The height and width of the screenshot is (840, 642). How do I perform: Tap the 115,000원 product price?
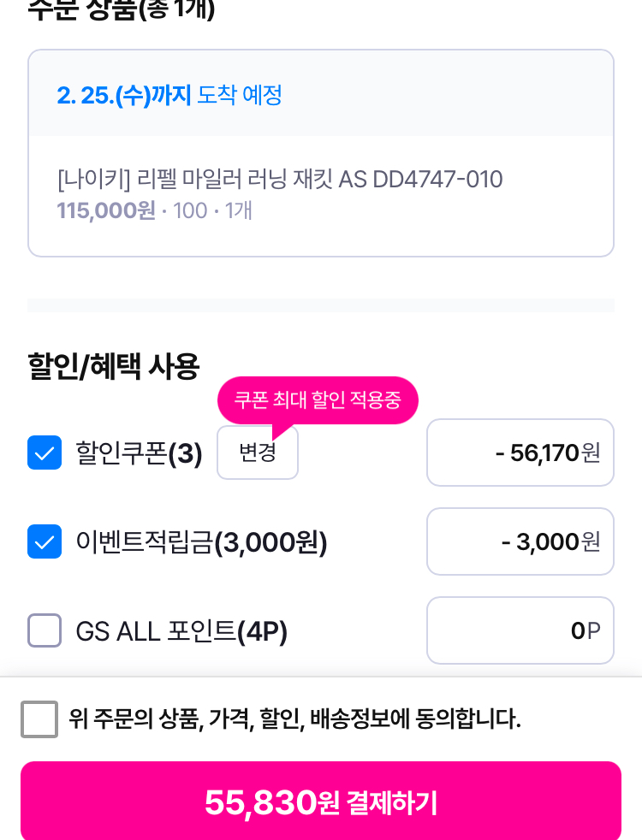coord(106,210)
